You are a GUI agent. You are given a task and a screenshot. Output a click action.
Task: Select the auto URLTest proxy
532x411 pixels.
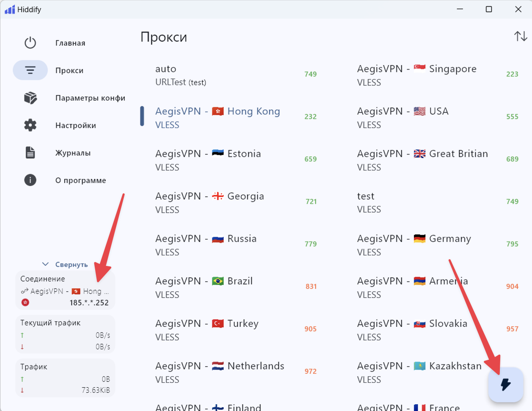(x=236, y=75)
